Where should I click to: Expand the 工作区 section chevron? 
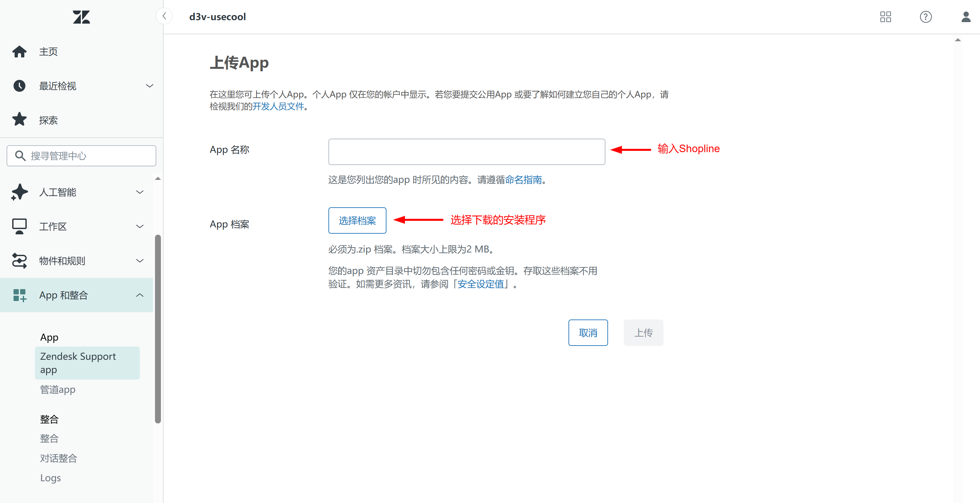tap(140, 226)
